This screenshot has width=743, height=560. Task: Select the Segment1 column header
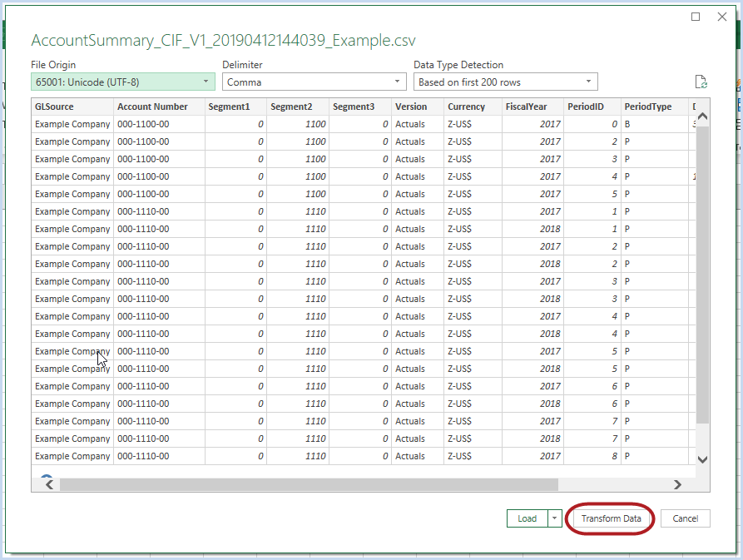coord(236,107)
